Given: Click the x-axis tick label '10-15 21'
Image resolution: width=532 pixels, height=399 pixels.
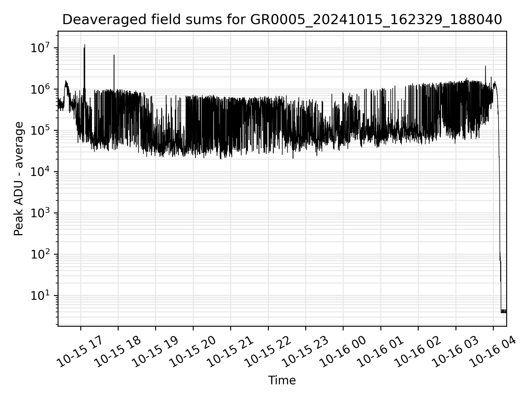Looking at the screenshot, I should 230,352.
